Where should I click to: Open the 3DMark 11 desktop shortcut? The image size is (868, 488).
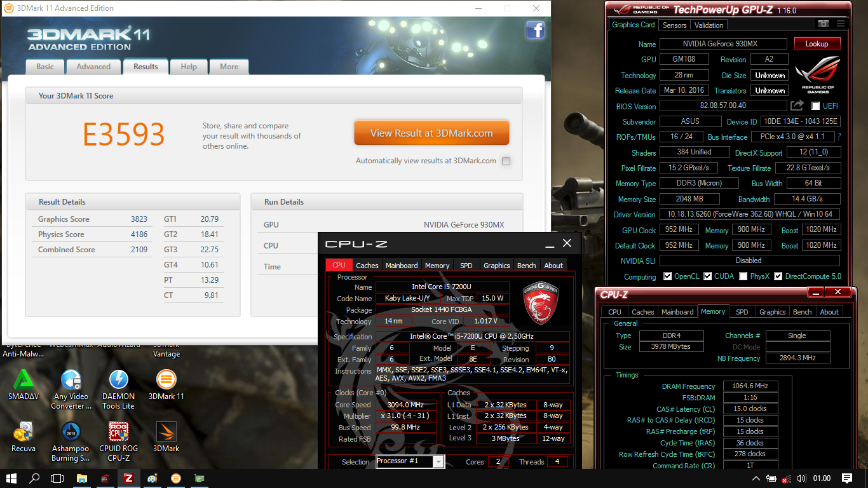coord(166,386)
